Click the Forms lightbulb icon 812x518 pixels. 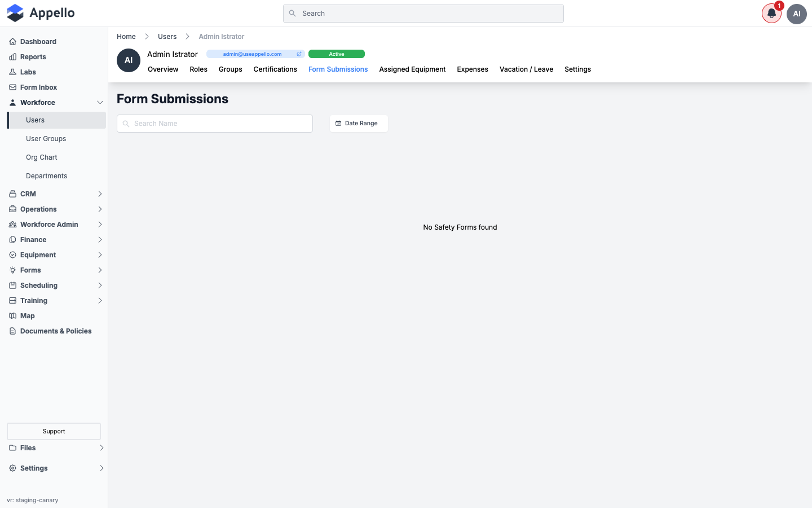(12, 270)
